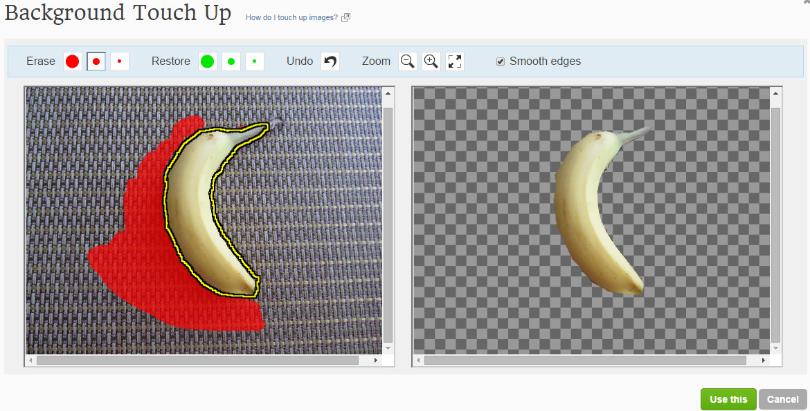Select the small green Restore brush
This screenshot has width=810, height=411.
[255, 61]
